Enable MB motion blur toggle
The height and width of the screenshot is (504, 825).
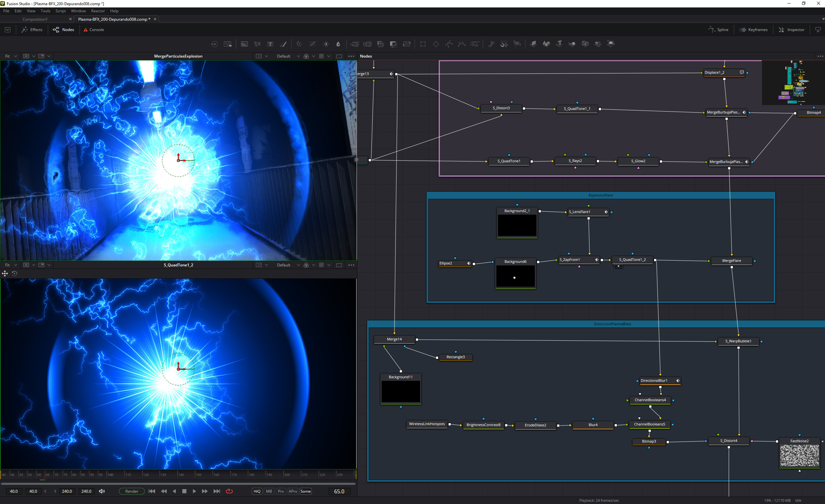click(269, 491)
